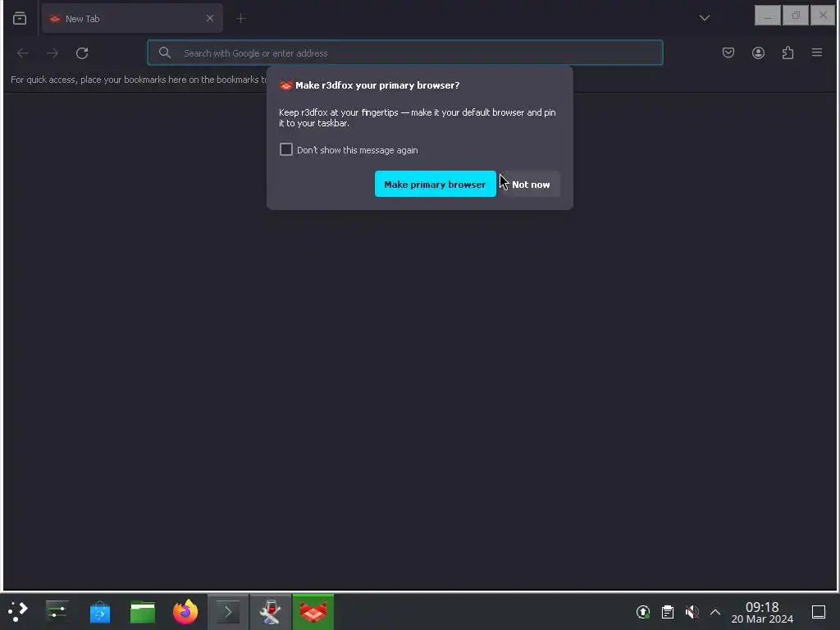The height and width of the screenshot is (630, 840).
Task: Switch to the terminal window in taskbar
Action: coord(228,611)
